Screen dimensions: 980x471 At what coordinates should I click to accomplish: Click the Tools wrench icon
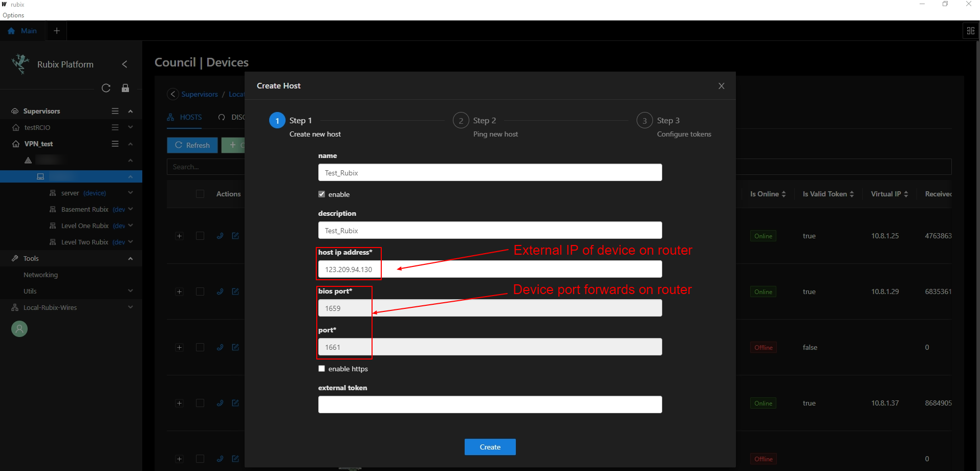coord(15,258)
